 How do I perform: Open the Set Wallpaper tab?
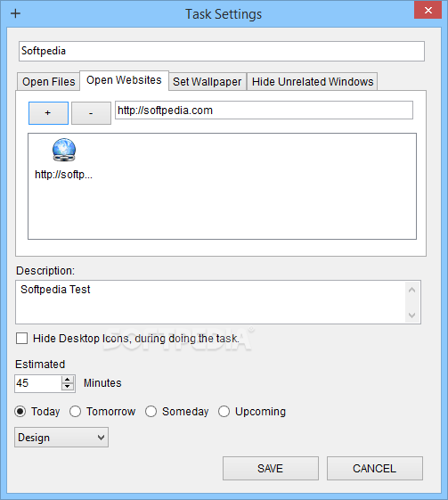coord(208,82)
